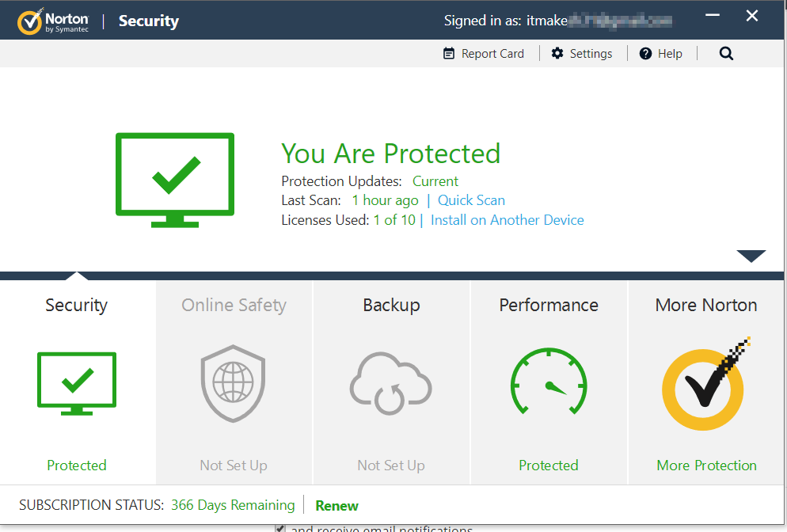Expand the protection status details arrow
Viewport: 787px width, 532px height.
pos(750,255)
